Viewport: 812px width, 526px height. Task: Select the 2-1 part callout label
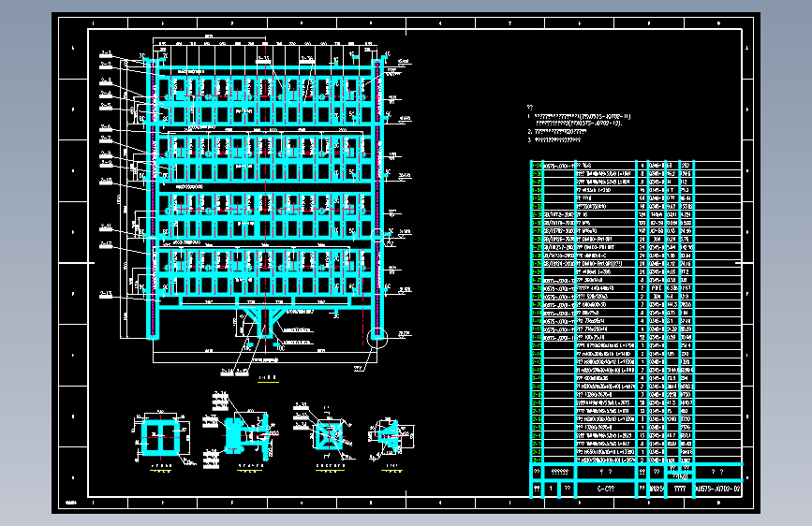[106, 53]
